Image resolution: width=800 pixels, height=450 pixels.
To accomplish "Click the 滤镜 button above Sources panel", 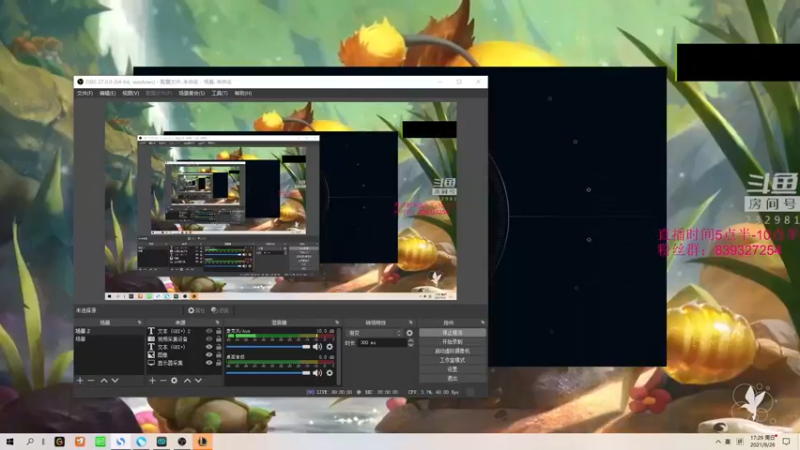I will click(x=220, y=310).
